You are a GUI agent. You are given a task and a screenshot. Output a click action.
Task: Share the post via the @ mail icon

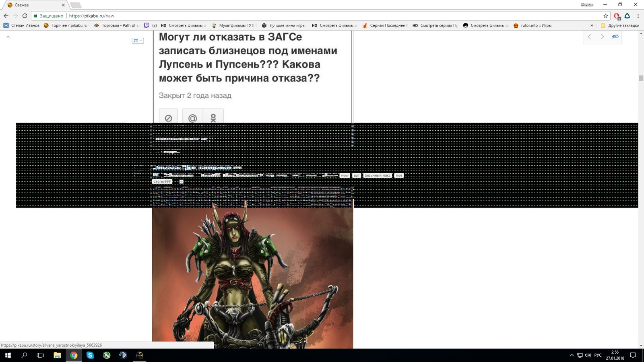click(192, 117)
